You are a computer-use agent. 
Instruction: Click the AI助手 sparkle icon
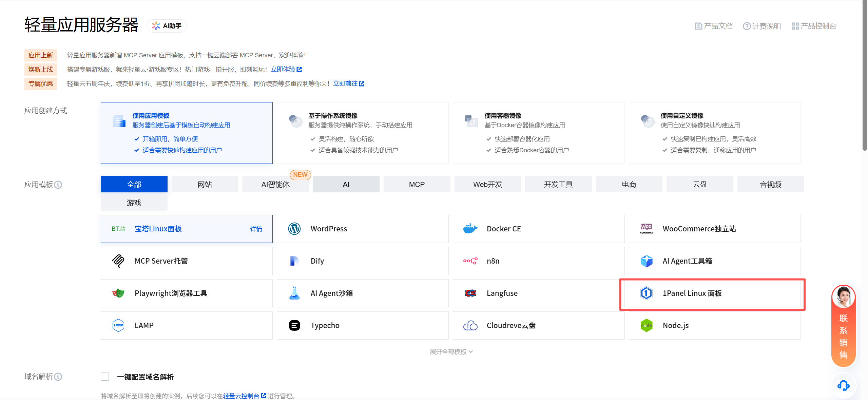[x=156, y=25]
